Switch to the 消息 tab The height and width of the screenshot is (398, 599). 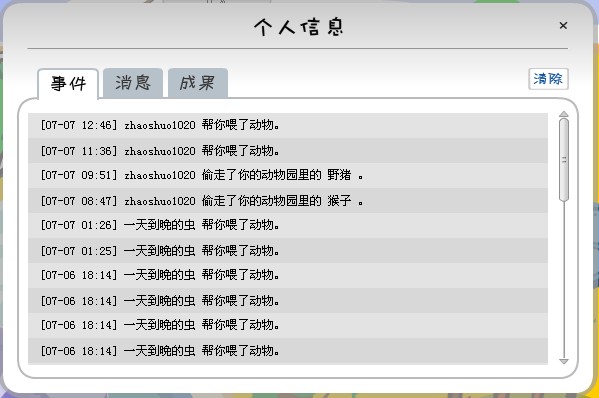coord(133,83)
